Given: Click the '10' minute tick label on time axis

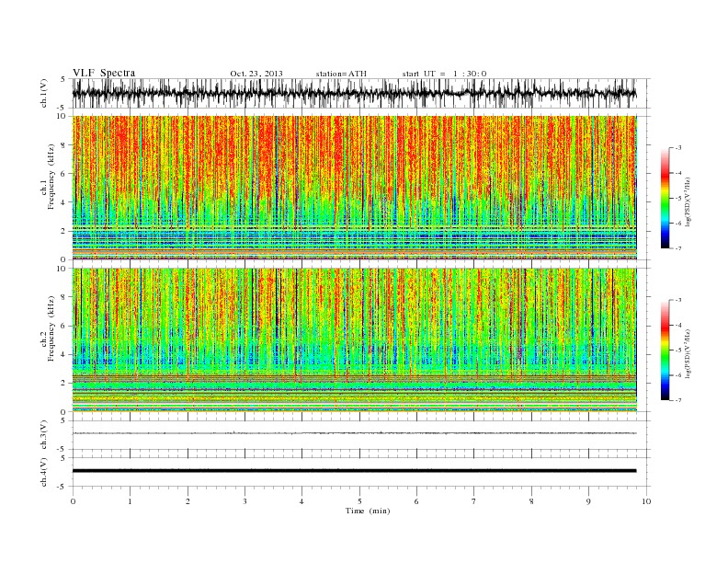Looking at the screenshot, I should (x=646, y=501).
